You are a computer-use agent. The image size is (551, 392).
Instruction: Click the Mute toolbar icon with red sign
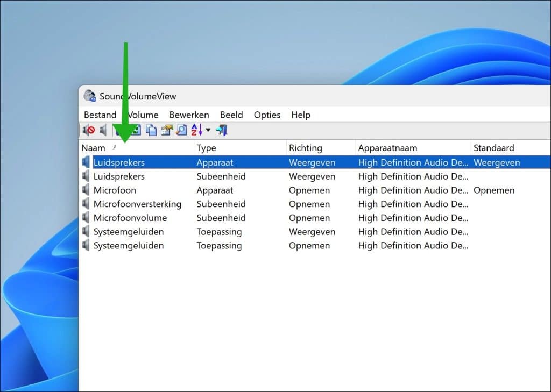(x=89, y=130)
